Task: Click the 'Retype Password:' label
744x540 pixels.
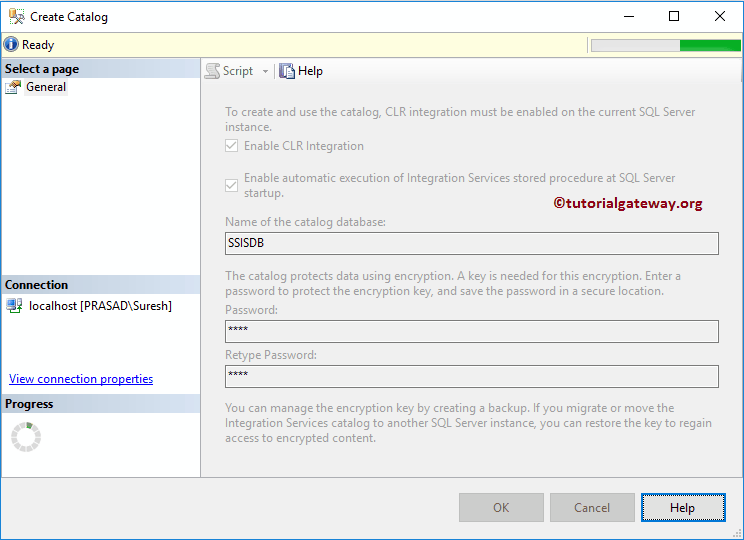Action: (x=271, y=355)
